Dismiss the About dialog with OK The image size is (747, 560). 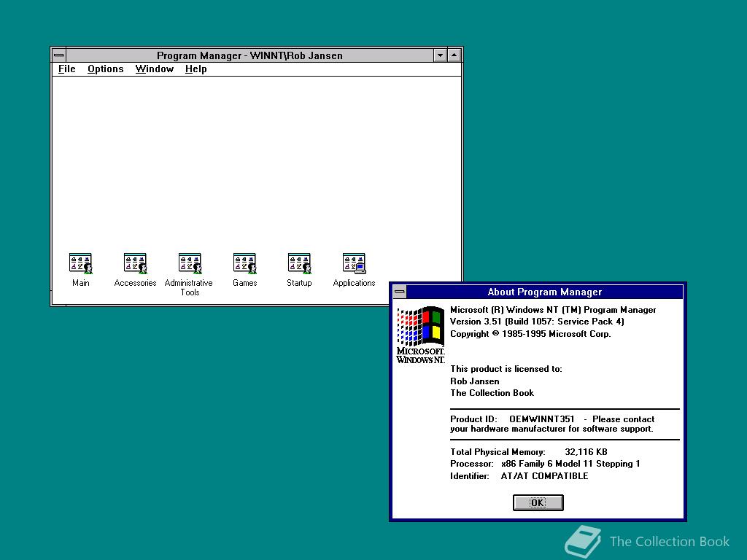(538, 502)
